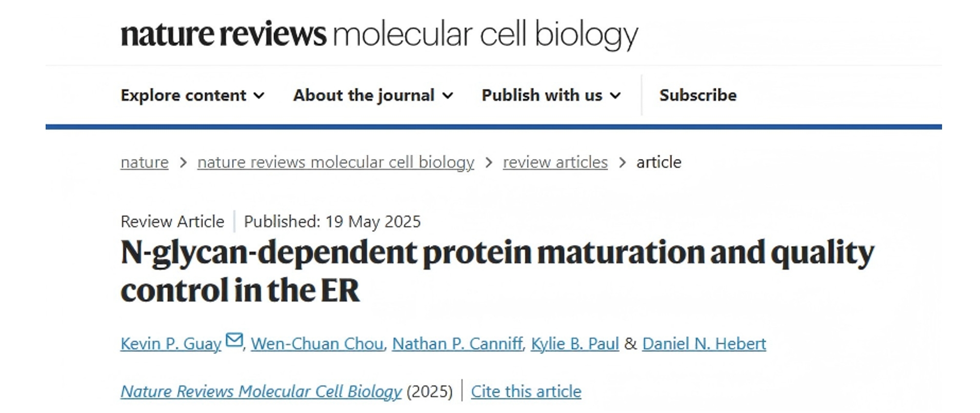Click the Subscribe menu item

coord(697,95)
